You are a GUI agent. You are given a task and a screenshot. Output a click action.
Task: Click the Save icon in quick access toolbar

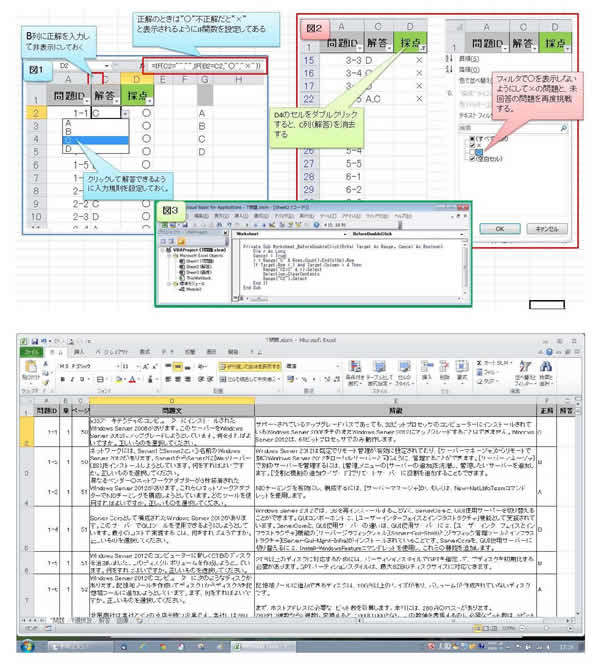[34, 341]
